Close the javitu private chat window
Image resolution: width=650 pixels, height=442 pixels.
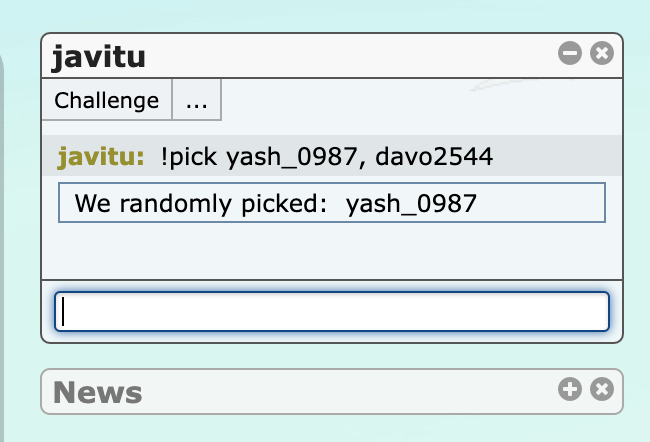[x=602, y=53]
